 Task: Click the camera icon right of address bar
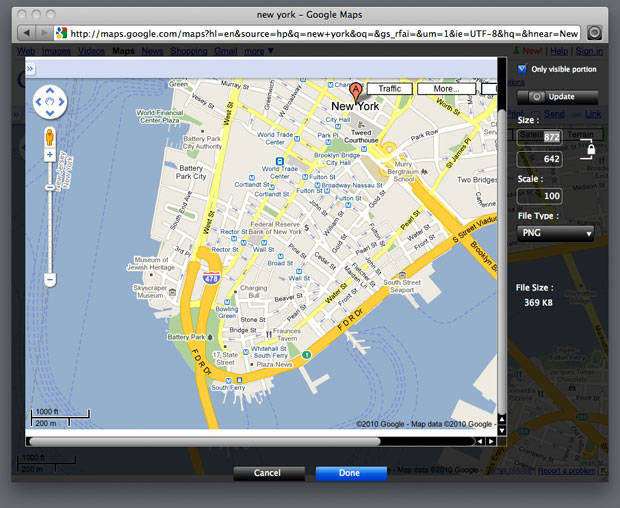pos(594,33)
